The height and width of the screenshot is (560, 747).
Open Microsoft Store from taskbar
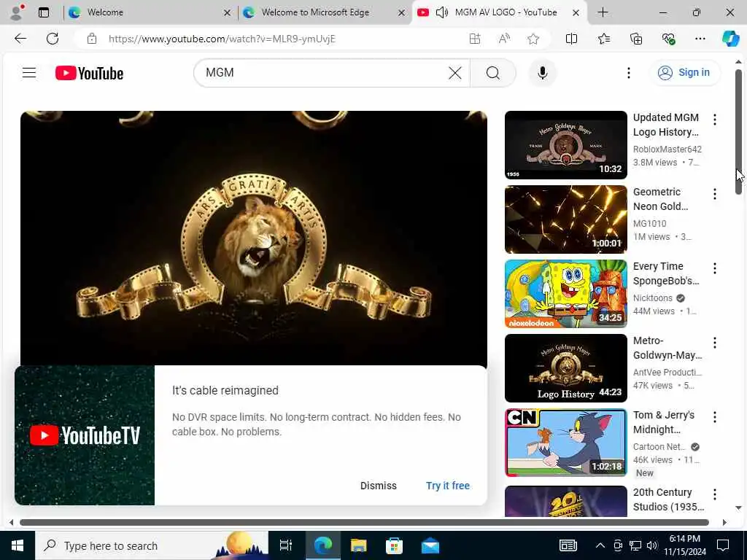[x=394, y=545]
